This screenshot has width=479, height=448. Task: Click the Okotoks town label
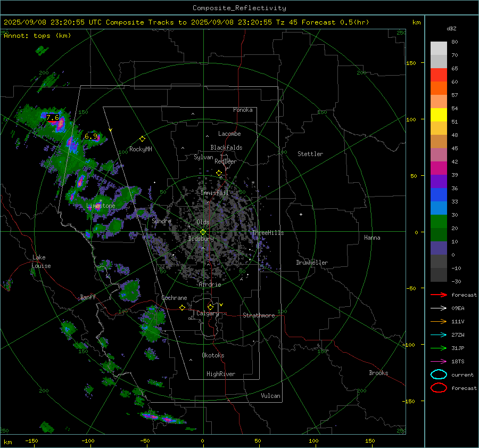tap(213, 355)
